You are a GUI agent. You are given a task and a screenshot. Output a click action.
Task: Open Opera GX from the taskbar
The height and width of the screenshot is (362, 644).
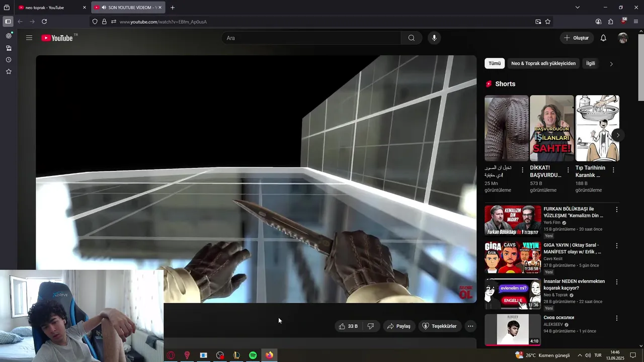[x=171, y=355]
